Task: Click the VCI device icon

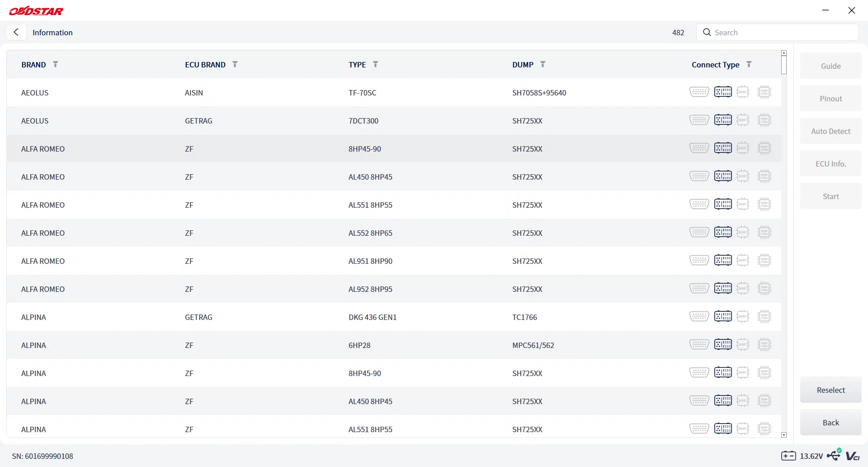Action: pos(853,456)
